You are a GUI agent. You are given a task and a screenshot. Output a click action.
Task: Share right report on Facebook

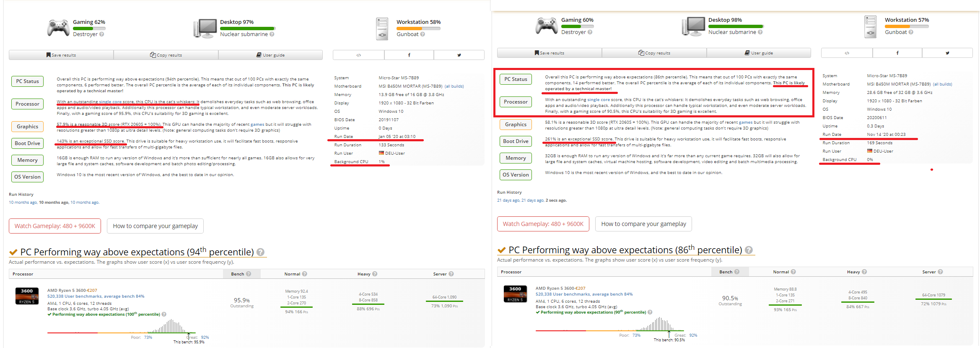coord(897,53)
